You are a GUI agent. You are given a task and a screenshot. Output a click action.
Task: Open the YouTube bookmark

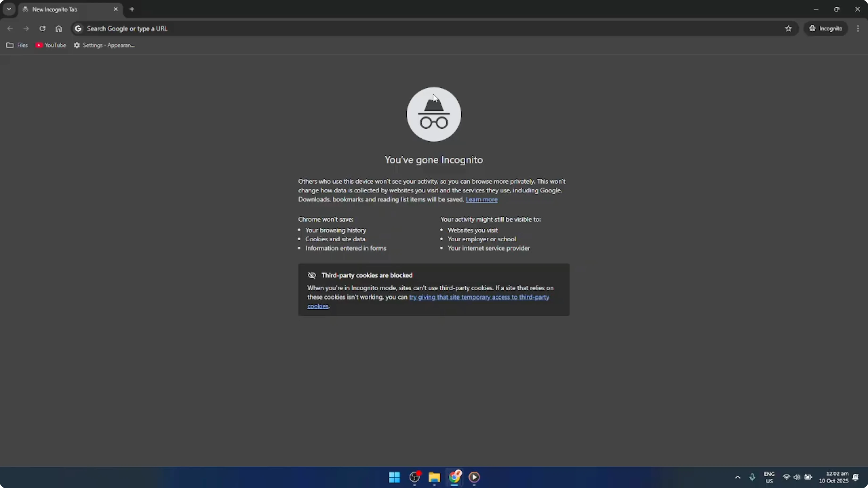point(50,45)
